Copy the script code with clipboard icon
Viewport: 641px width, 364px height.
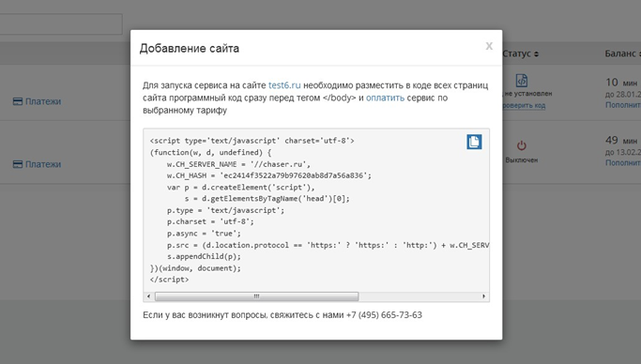tap(474, 142)
